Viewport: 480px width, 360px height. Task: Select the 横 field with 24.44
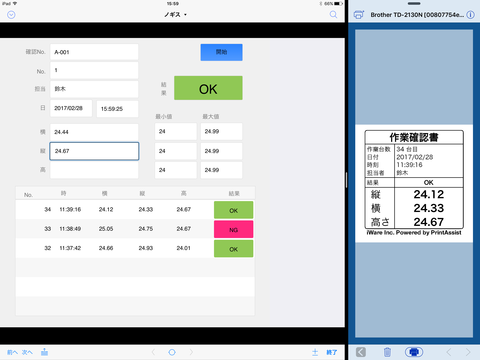click(94, 132)
